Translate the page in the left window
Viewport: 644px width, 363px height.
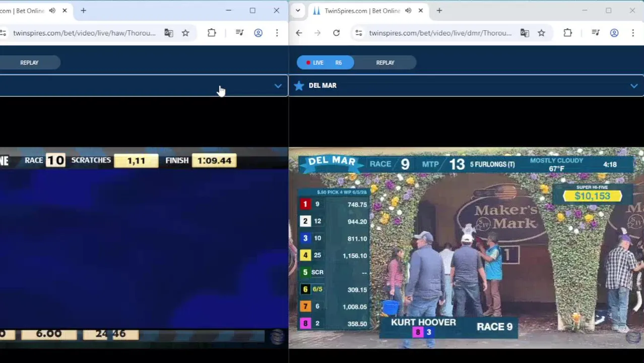(x=169, y=33)
